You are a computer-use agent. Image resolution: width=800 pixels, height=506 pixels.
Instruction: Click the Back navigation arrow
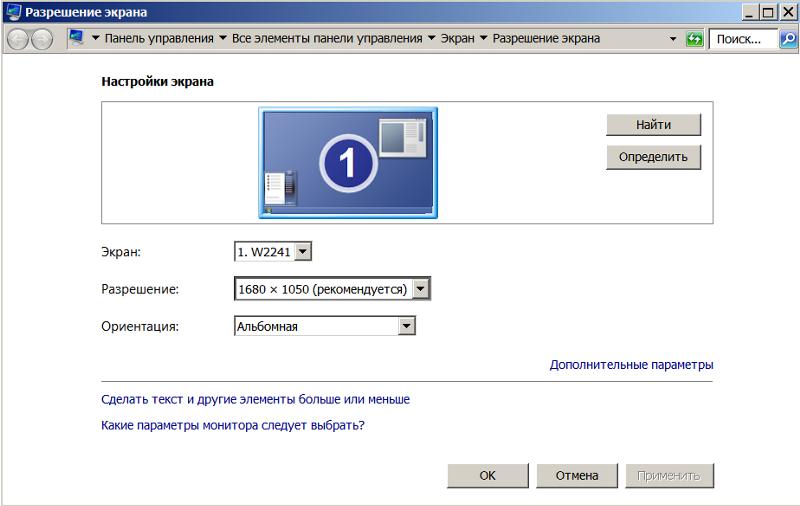18,39
